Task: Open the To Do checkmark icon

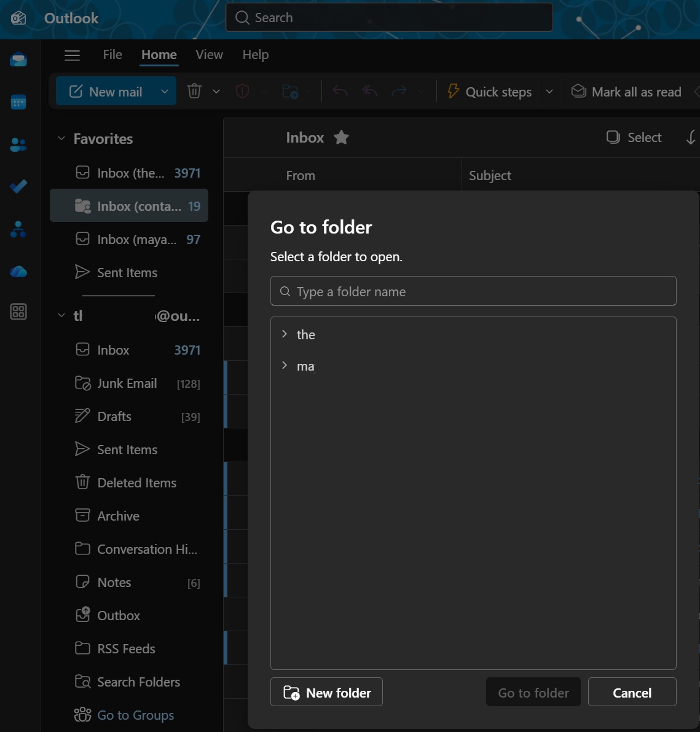Action: (x=18, y=187)
